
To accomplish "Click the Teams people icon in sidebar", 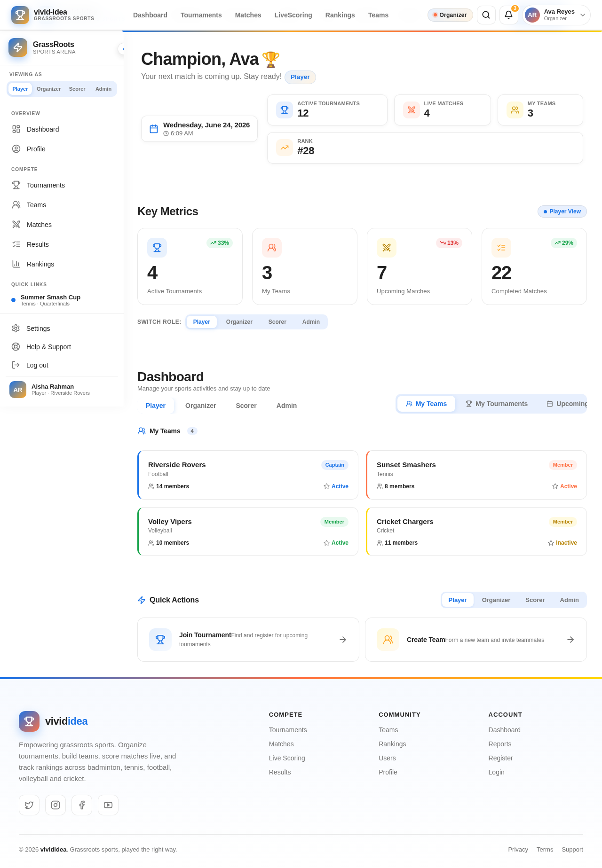I will 16,205.
